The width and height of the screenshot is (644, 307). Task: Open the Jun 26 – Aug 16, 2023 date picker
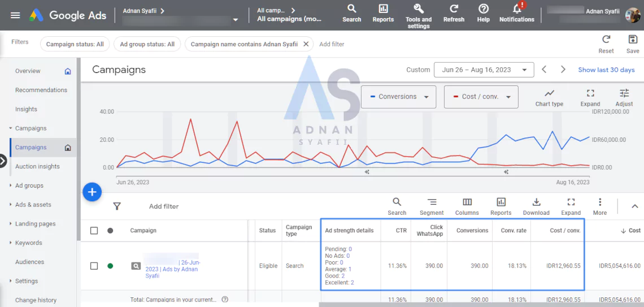[484, 70]
